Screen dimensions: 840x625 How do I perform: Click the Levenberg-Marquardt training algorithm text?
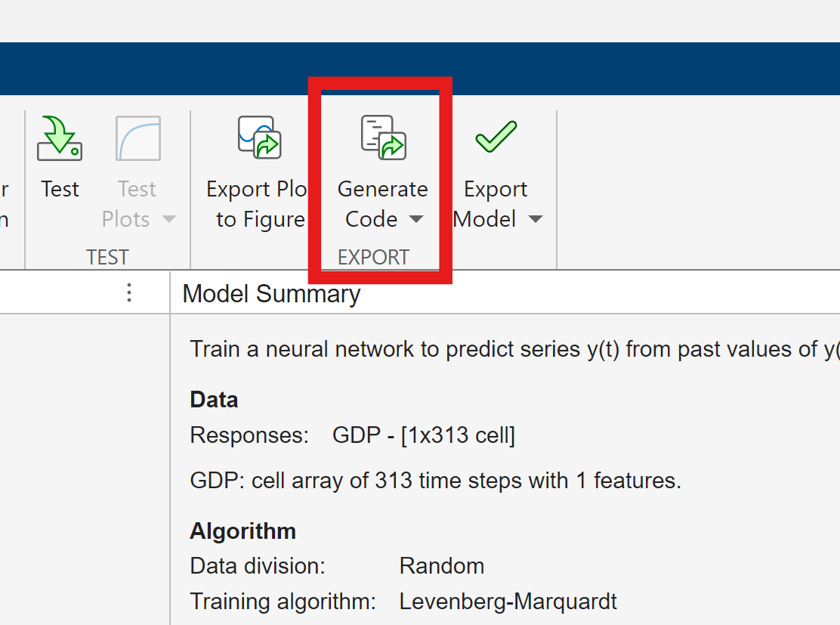pos(508,602)
